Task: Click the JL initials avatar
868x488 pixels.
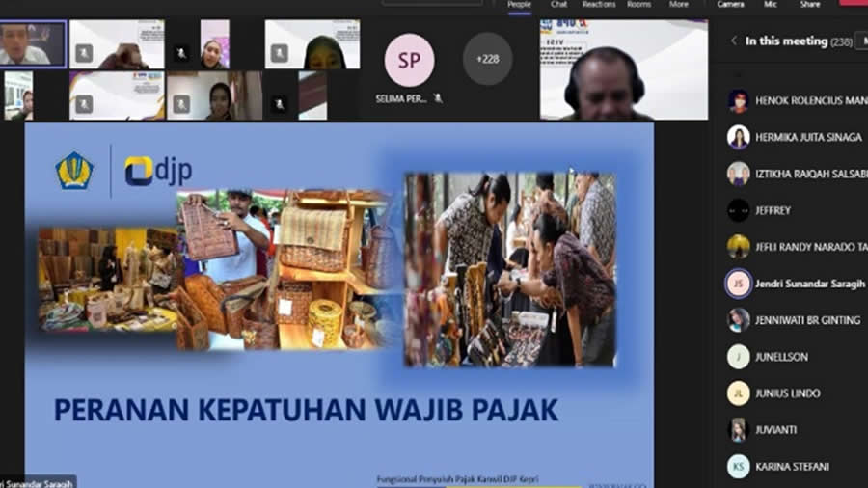Action: pos(739,393)
